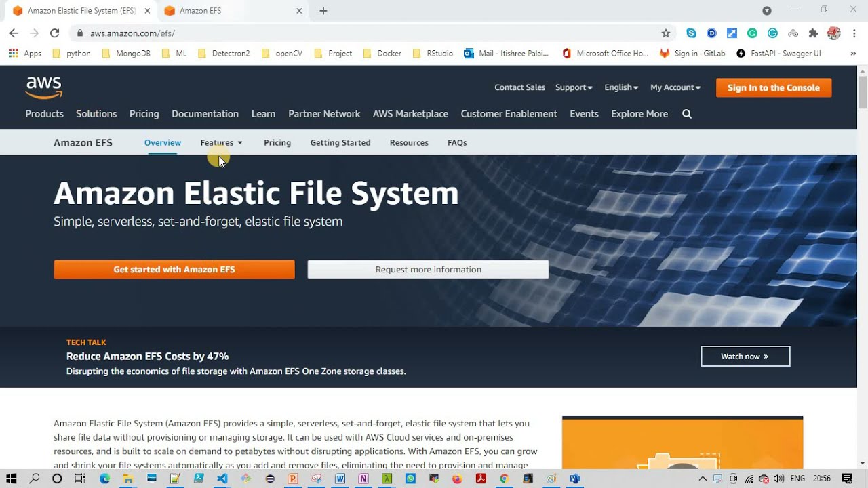The width and height of the screenshot is (868, 488).
Task: Open the Chrome profile avatar
Action: pyautogui.click(x=834, y=33)
